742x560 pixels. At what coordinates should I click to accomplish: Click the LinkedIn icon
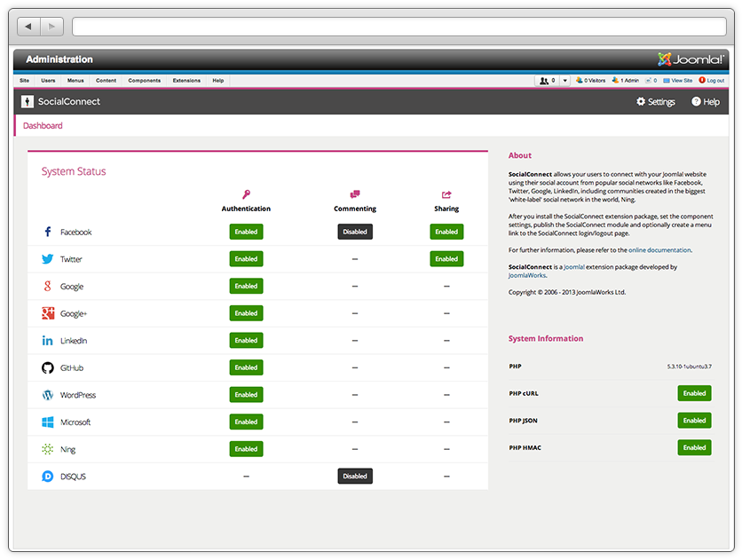point(47,341)
